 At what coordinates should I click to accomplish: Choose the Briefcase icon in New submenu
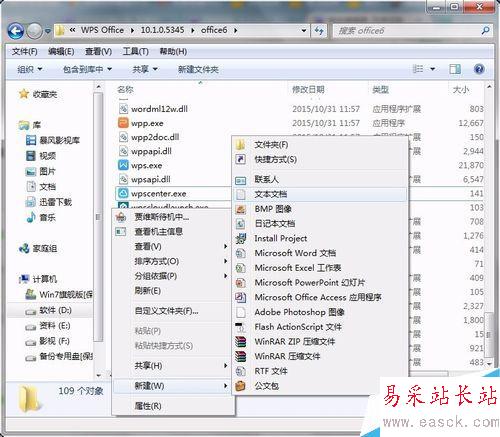240,386
